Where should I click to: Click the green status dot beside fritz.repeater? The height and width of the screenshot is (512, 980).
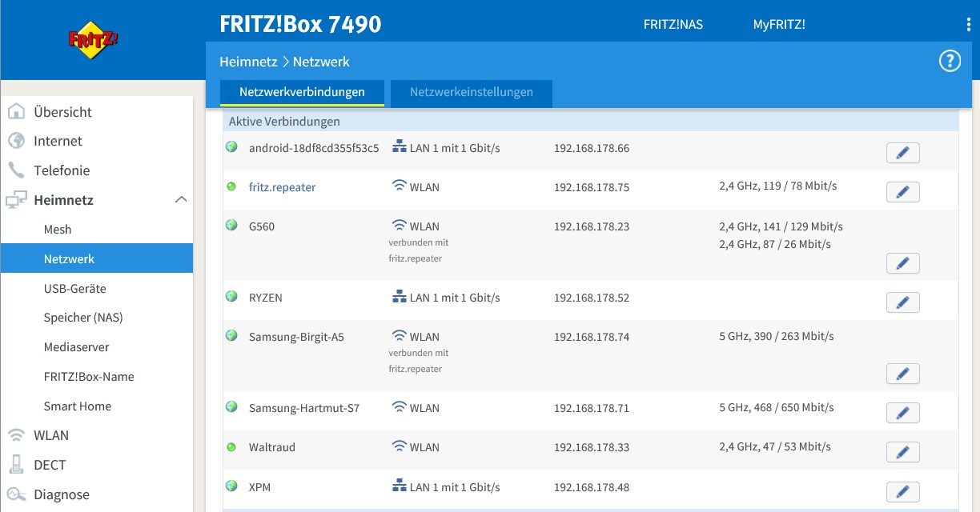232,186
